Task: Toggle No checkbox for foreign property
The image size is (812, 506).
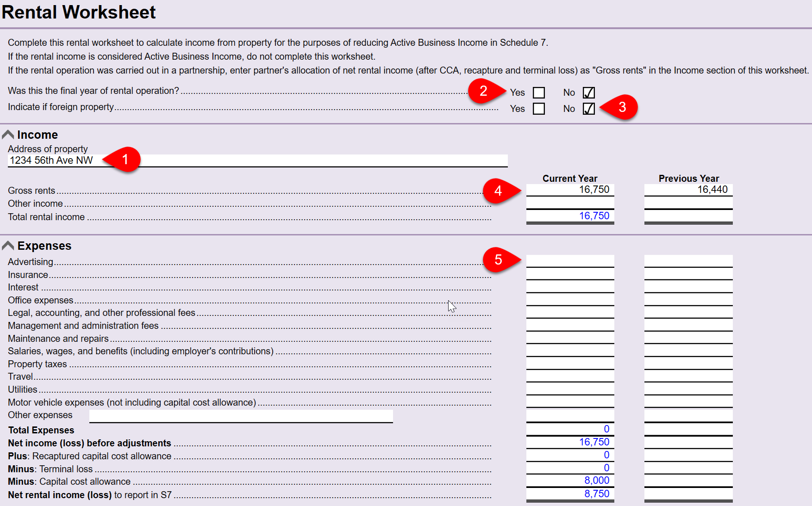Action: pos(588,109)
